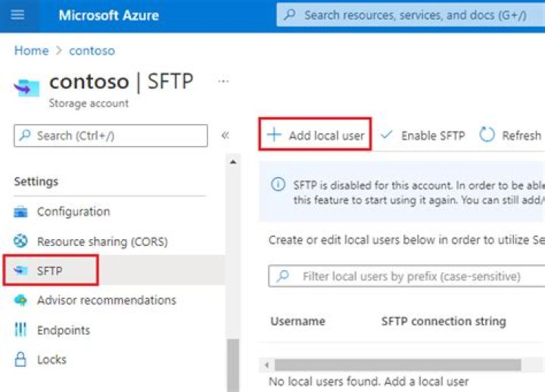Click the CORS icon

point(20,241)
